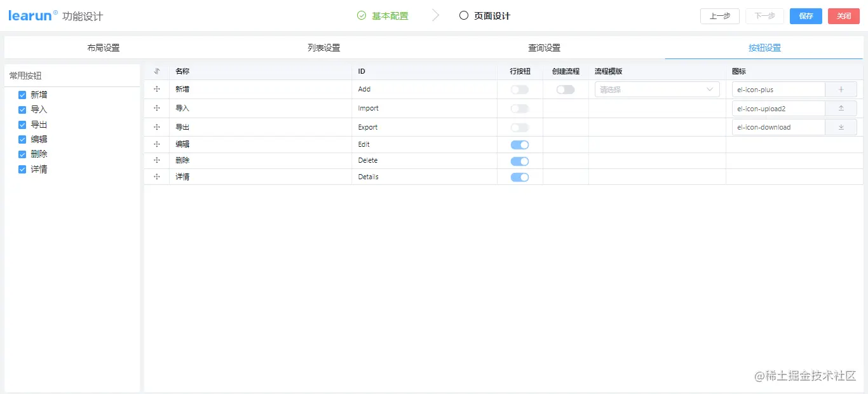
Task: Uncheck the 新增 common button checkbox
Action: [x=22, y=95]
